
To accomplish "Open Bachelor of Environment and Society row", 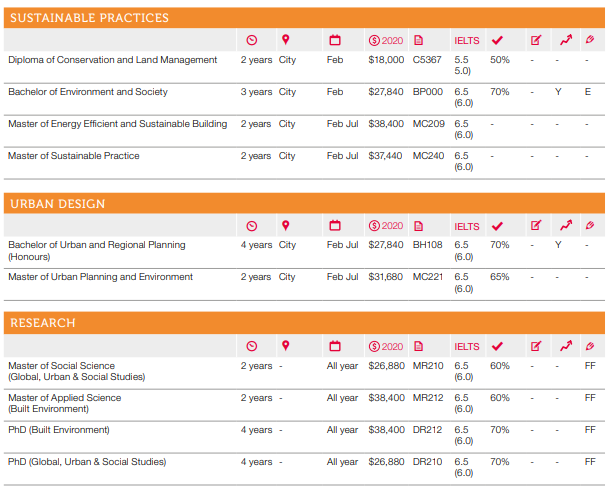I will coord(88,92).
